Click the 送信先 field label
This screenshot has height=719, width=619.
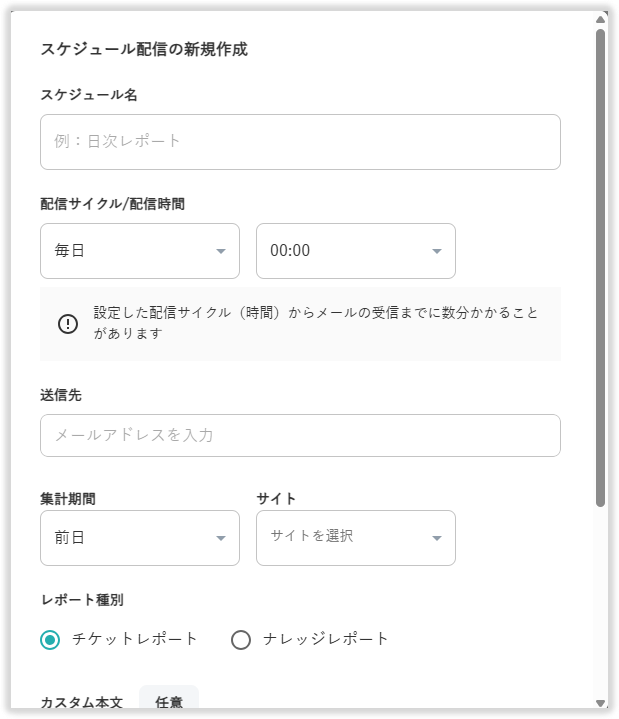pos(61,395)
